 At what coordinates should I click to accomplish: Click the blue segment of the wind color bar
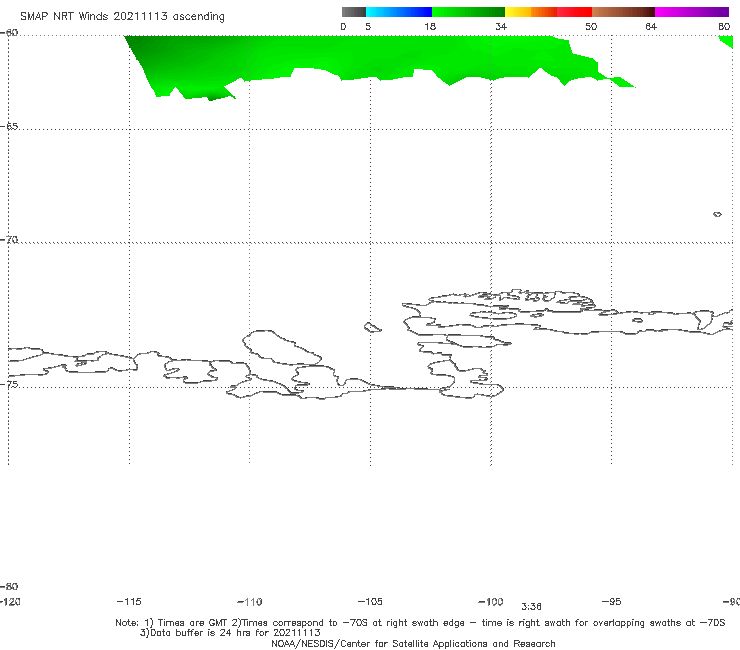[399, 12]
